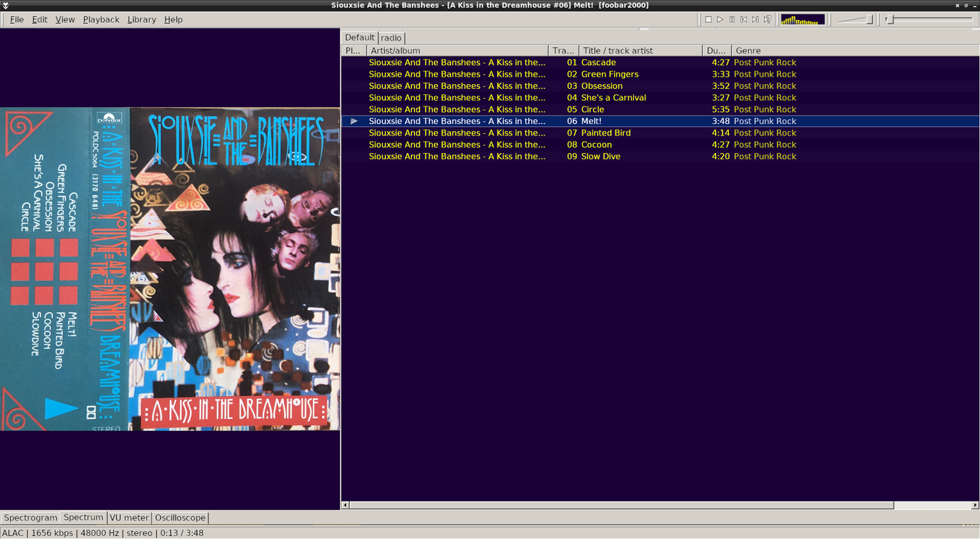Viewport: 980px width, 539px height.
Task: Click the volume slider handle
Action: coord(870,19)
